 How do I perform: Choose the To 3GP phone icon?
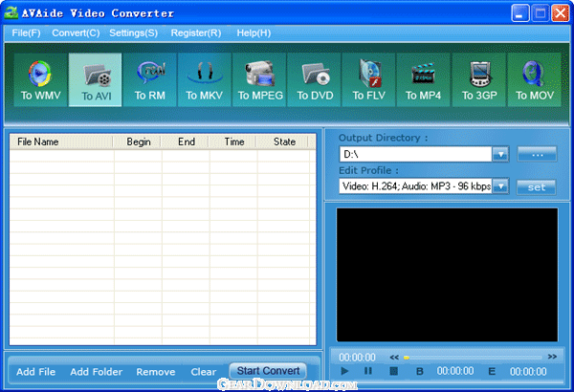[479, 79]
